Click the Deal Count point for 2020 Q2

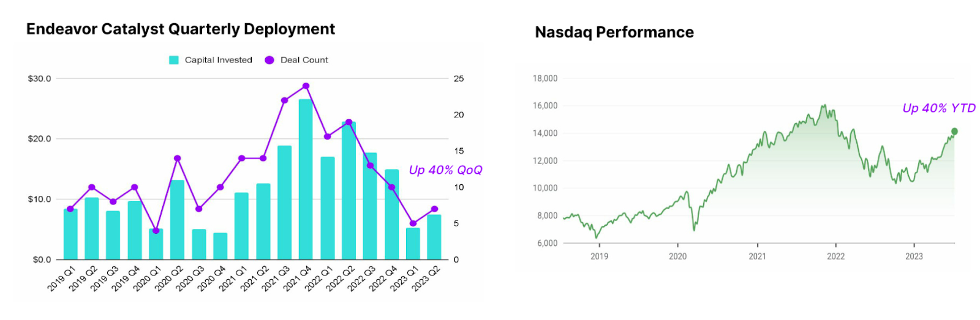[177, 158]
